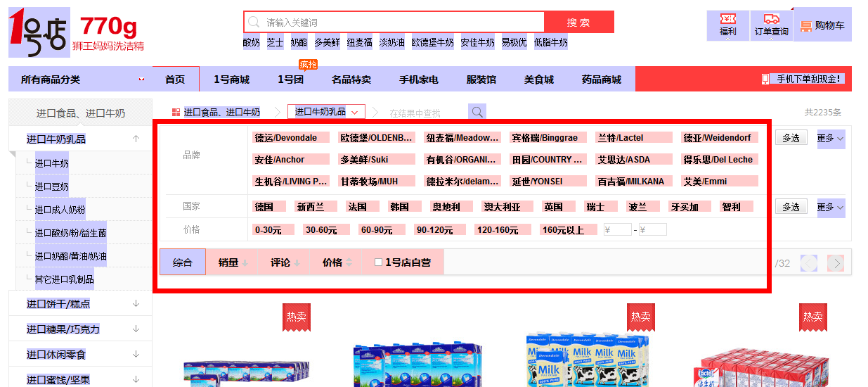
Task: Go to next results page arrow
Action: [x=835, y=263]
